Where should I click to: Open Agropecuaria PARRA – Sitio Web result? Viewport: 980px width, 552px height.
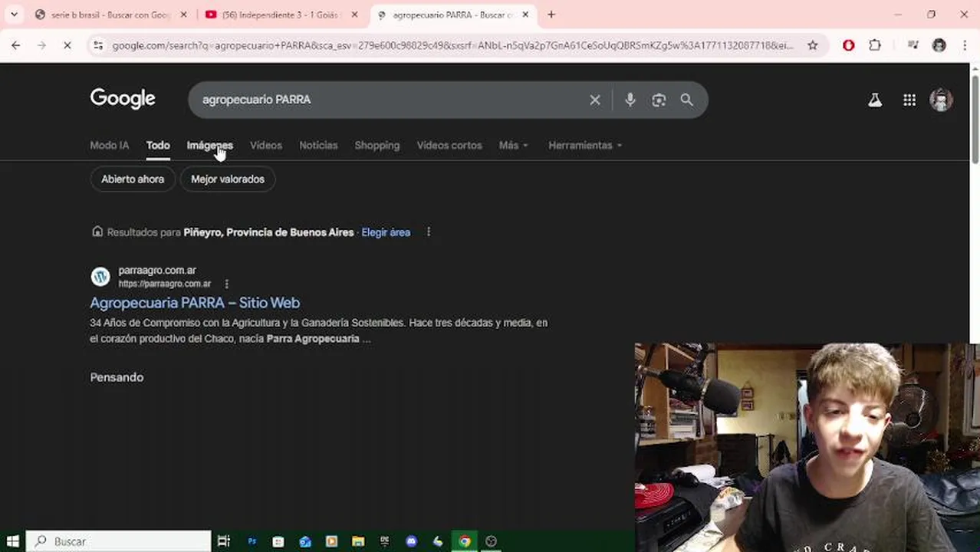(x=195, y=303)
